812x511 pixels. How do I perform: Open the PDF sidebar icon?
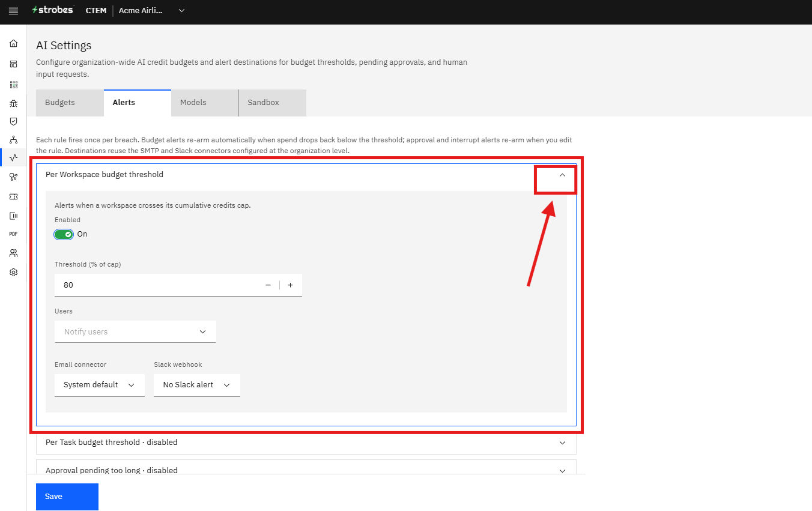tap(13, 234)
